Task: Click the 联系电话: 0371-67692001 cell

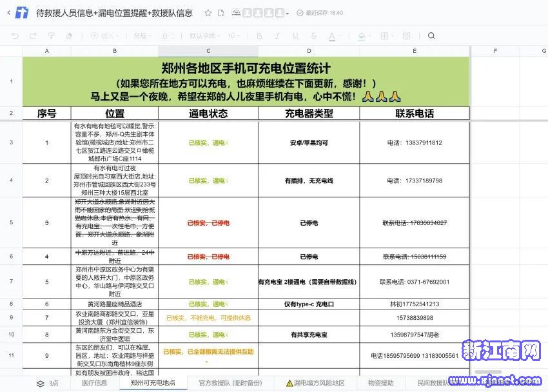Action: (x=415, y=282)
